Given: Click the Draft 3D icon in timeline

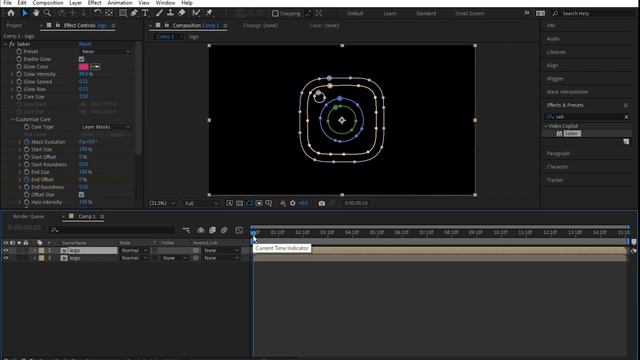Looking at the screenshot, I should [201, 230].
